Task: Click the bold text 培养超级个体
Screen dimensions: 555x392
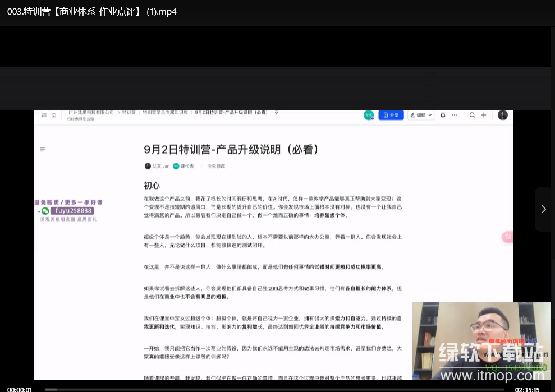Action: pos(331,215)
